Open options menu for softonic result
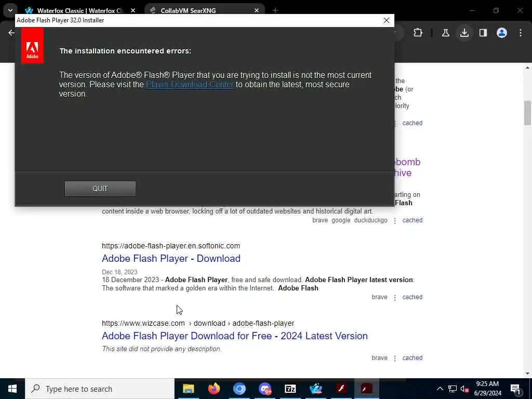The width and height of the screenshot is (532, 399). [x=395, y=298]
